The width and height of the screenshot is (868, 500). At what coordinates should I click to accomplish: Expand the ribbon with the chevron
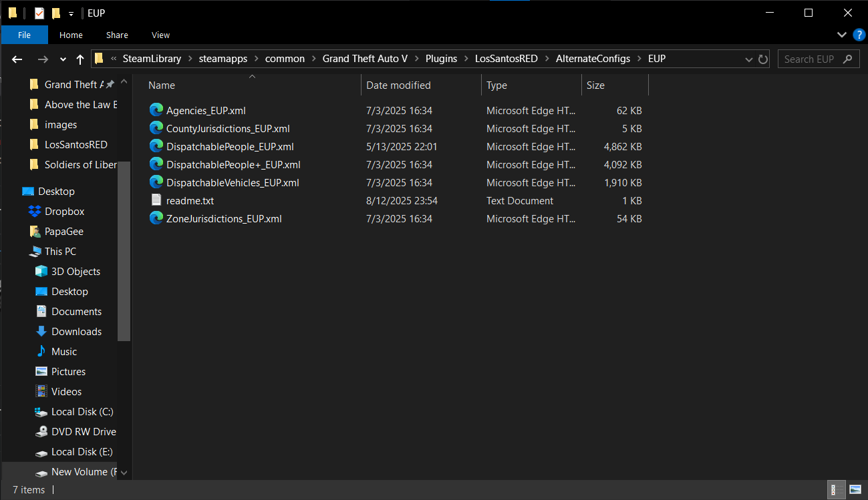842,35
